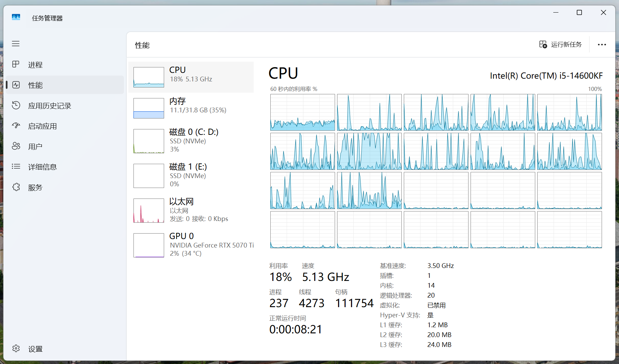Select the 内存 usage graph thumbnail

[x=149, y=108]
